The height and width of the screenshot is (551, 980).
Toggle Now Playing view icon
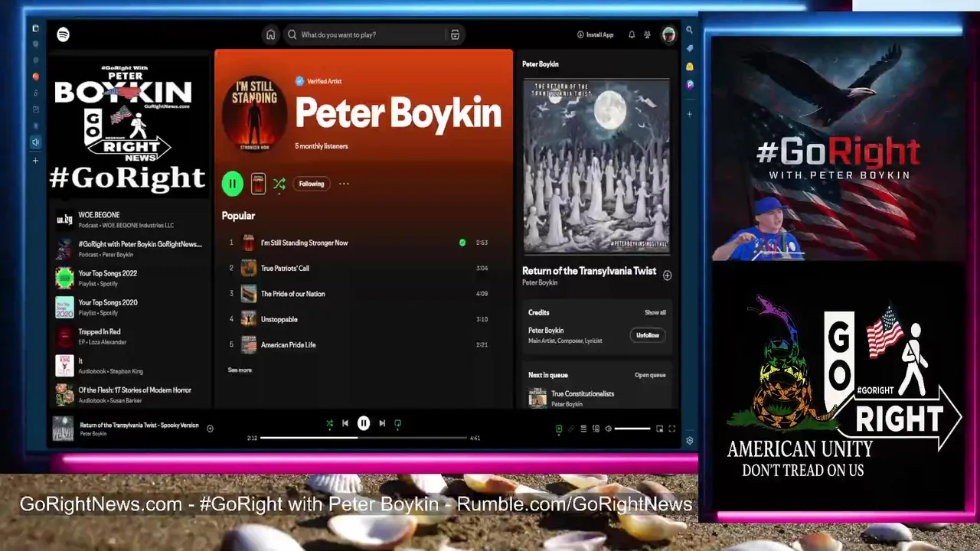click(558, 429)
